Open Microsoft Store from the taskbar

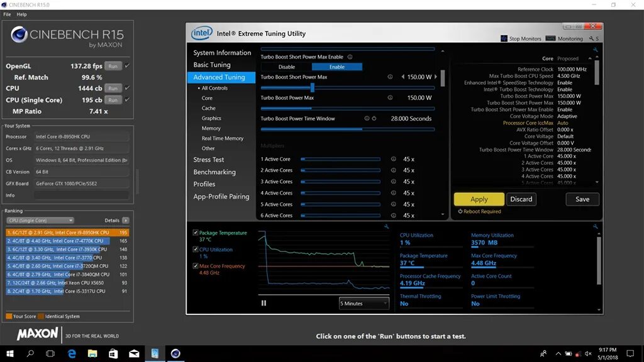(113, 353)
